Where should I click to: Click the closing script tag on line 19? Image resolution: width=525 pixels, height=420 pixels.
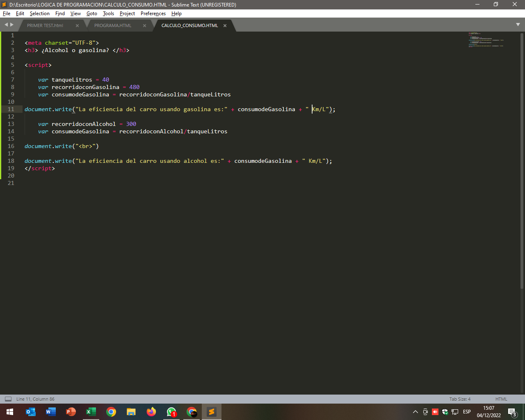40,168
